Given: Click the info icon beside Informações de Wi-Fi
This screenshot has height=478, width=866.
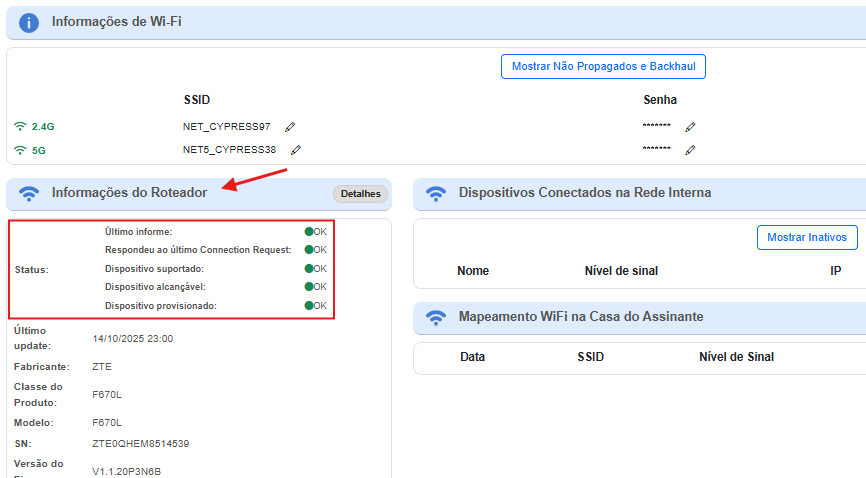Looking at the screenshot, I should pos(29,22).
